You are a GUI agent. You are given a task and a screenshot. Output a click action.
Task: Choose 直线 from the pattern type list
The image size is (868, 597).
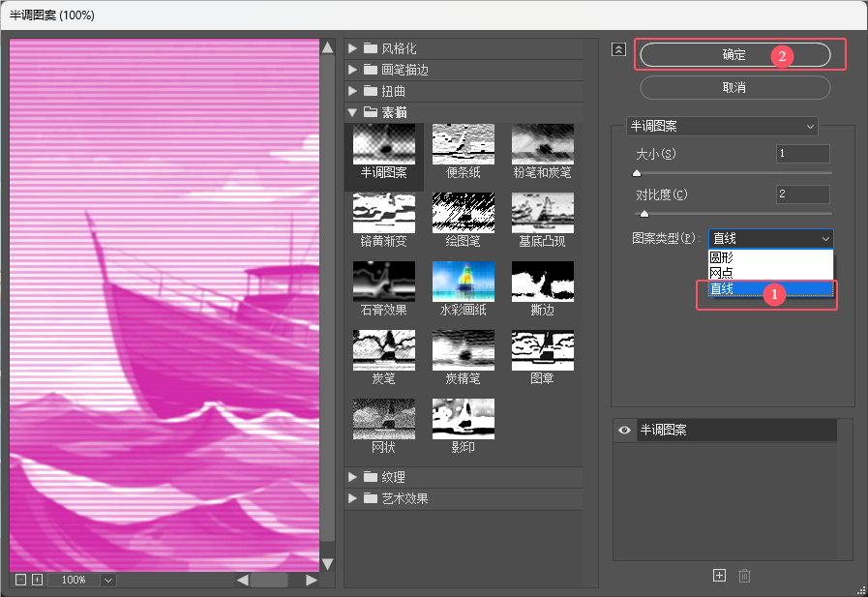point(771,288)
